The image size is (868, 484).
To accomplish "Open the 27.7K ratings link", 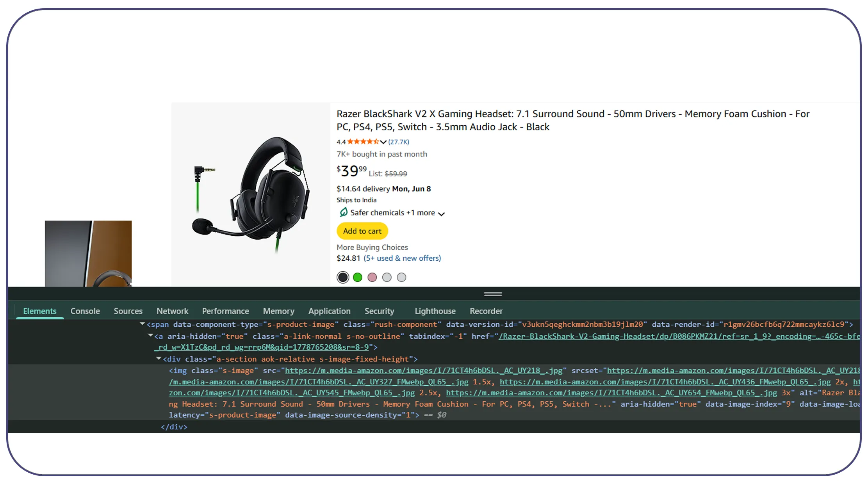I will [x=398, y=142].
